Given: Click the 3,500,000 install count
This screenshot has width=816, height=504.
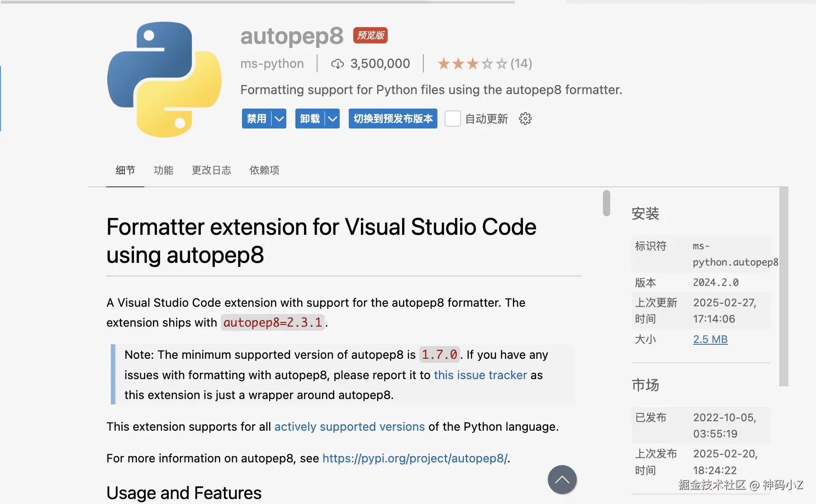Looking at the screenshot, I should [380, 64].
